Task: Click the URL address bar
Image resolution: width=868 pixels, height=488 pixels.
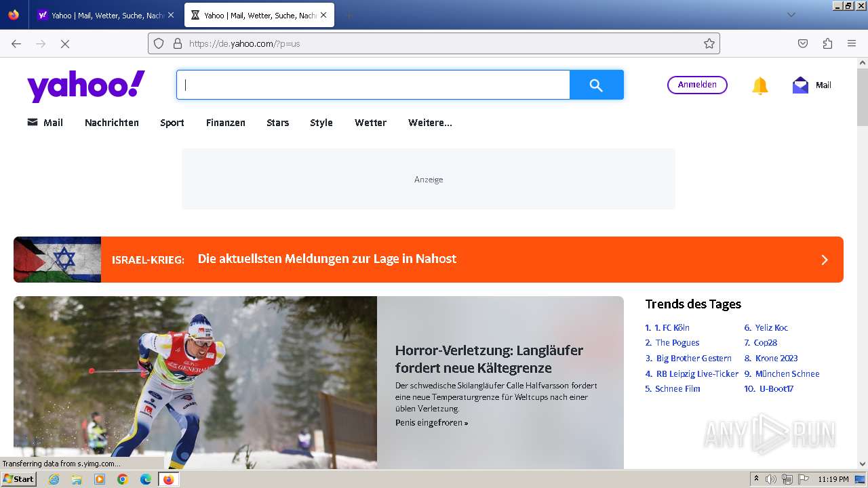Action: coord(434,43)
